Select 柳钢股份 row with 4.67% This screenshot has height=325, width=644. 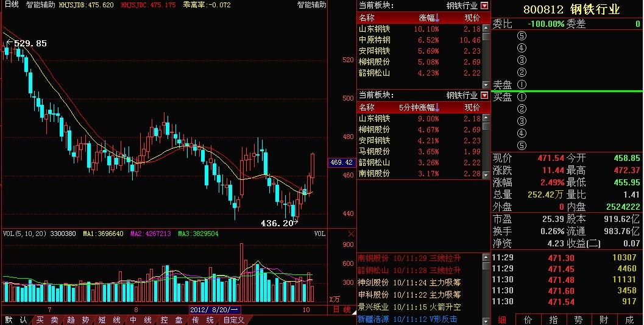(x=419, y=130)
